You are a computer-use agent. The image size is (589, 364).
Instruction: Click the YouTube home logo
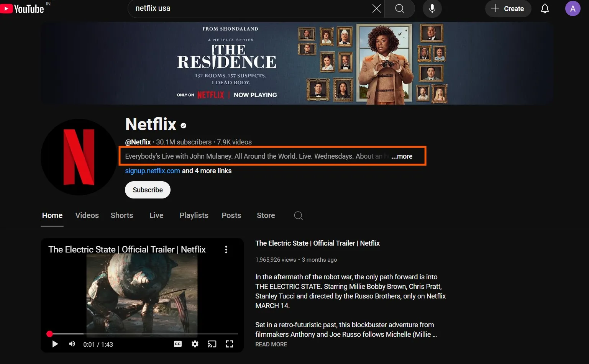tap(22, 8)
